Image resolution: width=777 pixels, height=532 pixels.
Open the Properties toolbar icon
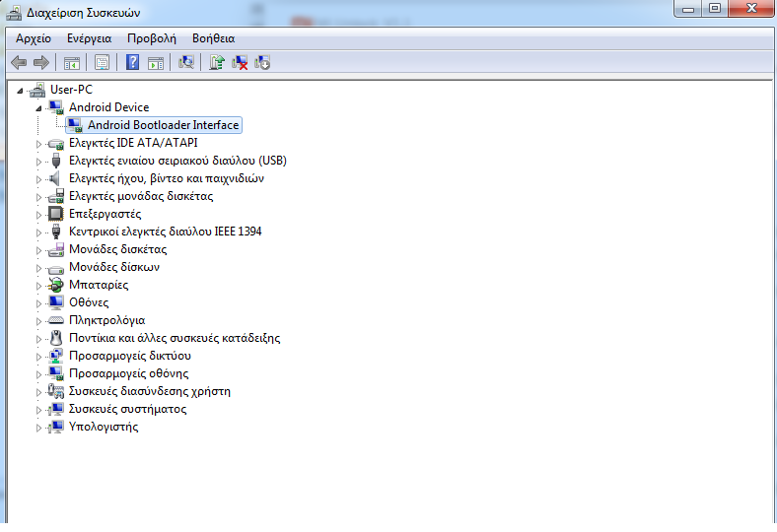[103, 63]
